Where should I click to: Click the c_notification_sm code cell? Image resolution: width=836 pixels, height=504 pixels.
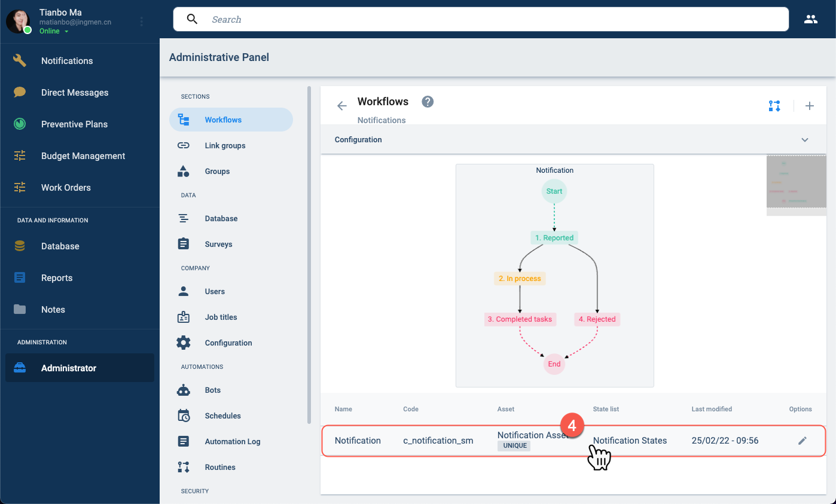point(438,441)
